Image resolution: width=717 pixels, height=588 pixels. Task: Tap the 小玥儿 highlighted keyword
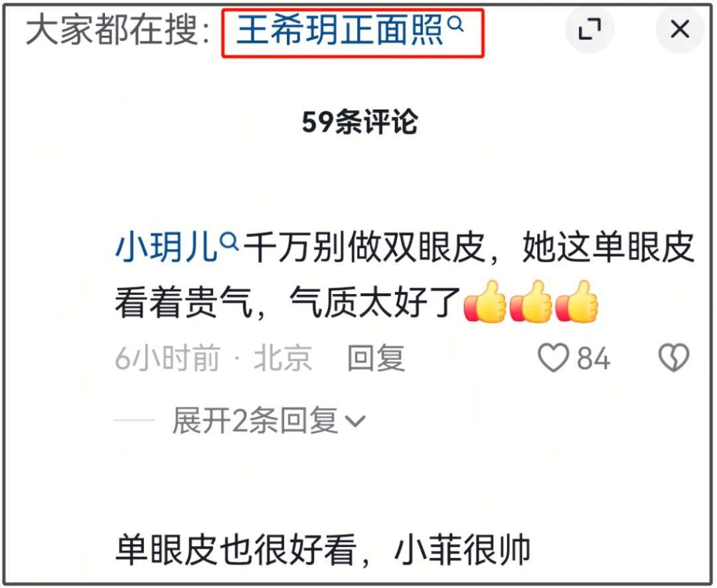point(165,248)
